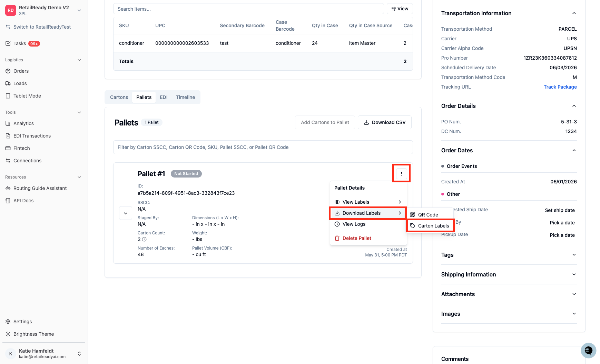The height and width of the screenshot is (364, 600).
Task: Expand the Shipping Information section
Action: click(574, 274)
